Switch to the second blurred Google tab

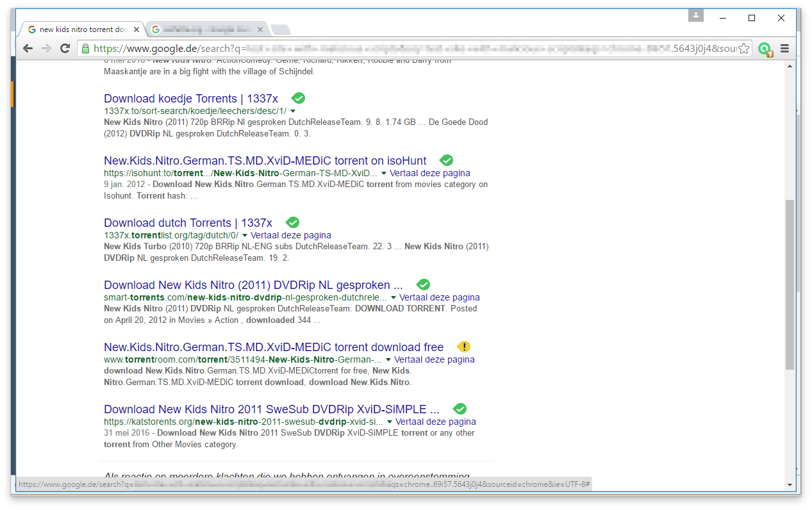(207, 29)
